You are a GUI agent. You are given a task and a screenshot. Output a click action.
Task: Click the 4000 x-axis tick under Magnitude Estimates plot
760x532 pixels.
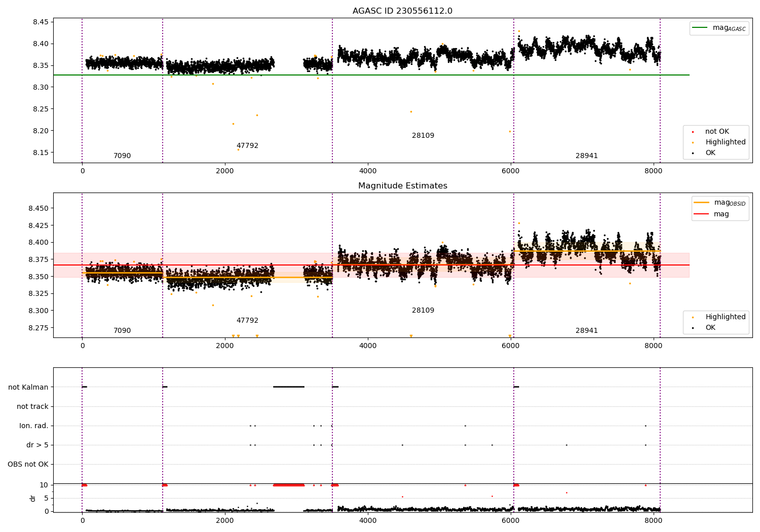(x=368, y=346)
